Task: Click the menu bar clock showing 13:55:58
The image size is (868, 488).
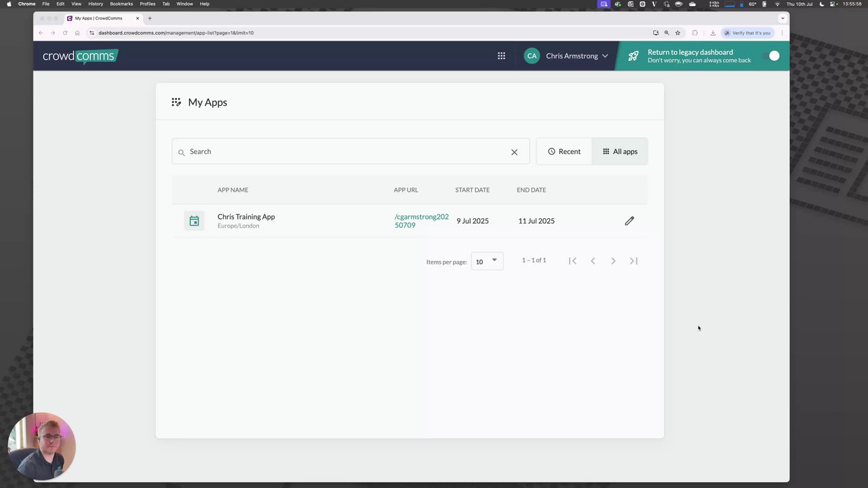Action: 852,4
